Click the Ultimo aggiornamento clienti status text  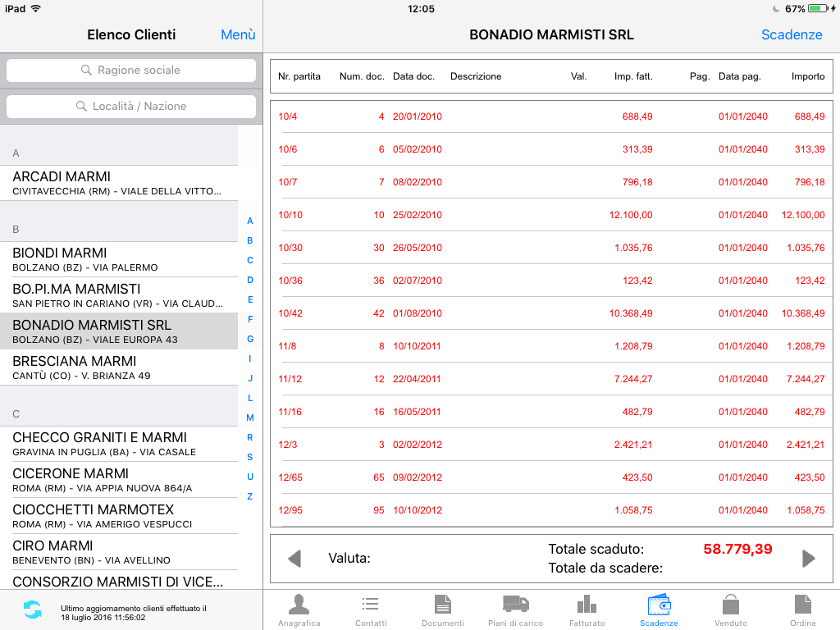(x=134, y=613)
